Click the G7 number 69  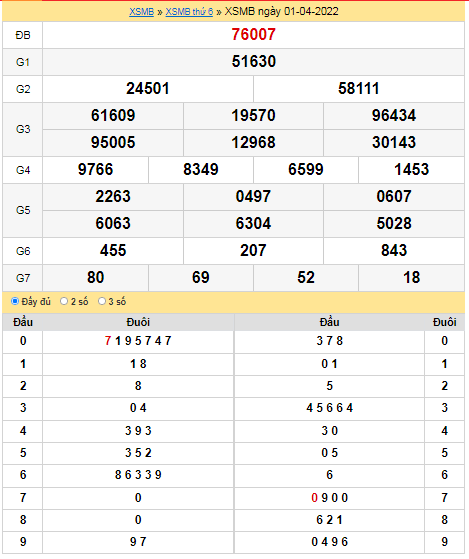click(201, 277)
